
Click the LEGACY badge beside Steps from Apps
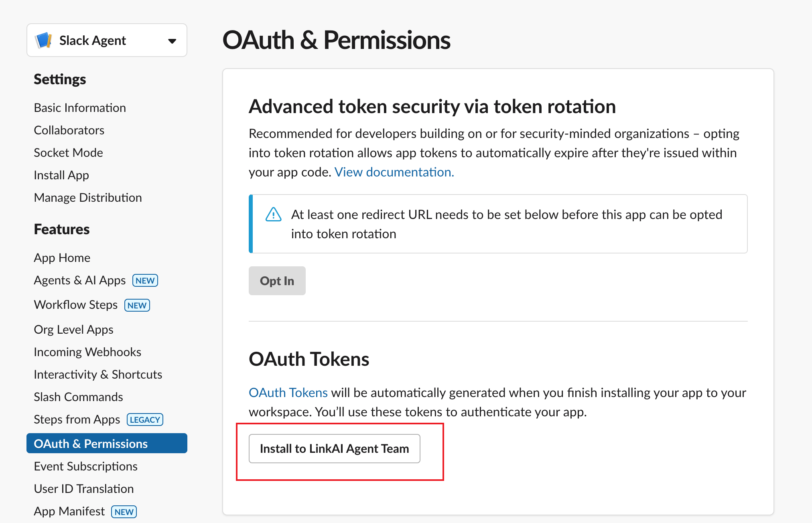coord(145,420)
